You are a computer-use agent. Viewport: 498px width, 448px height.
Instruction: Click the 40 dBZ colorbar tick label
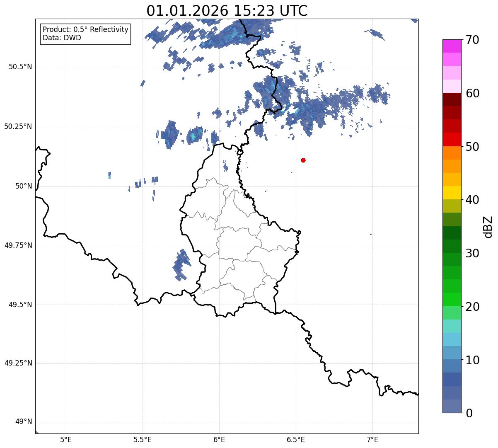click(x=472, y=200)
